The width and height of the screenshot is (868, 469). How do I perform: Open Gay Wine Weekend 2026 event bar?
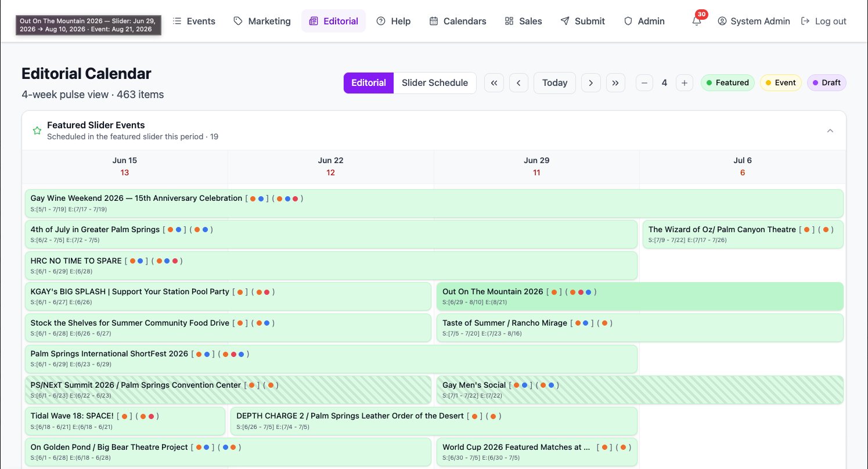(434, 203)
